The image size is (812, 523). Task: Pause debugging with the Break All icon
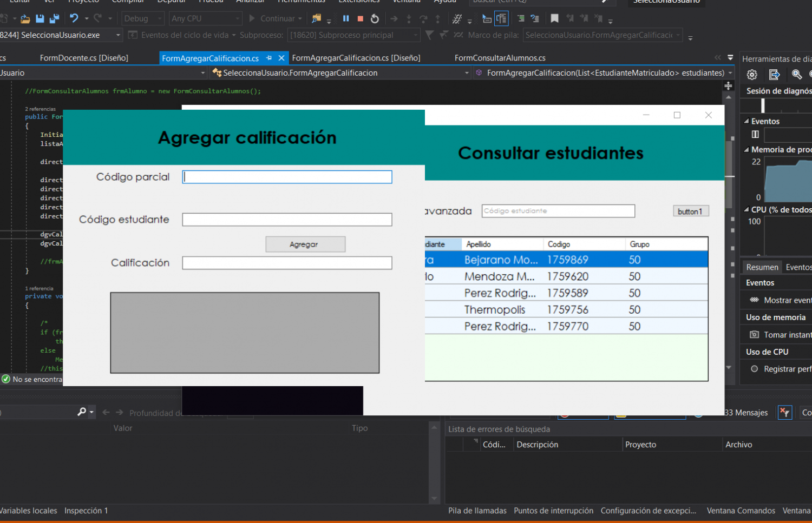(x=346, y=18)
